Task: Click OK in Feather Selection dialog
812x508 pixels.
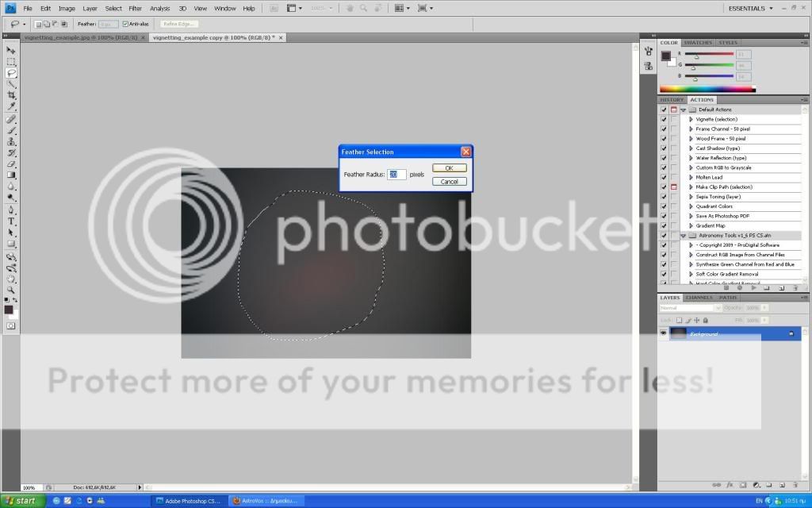Action: click(x=449, y=168)
